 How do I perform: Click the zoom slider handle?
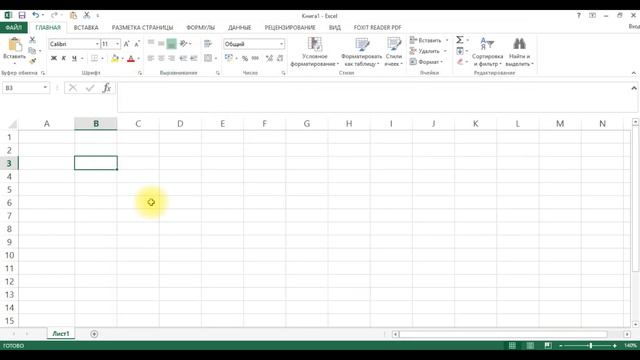(591, 346)
